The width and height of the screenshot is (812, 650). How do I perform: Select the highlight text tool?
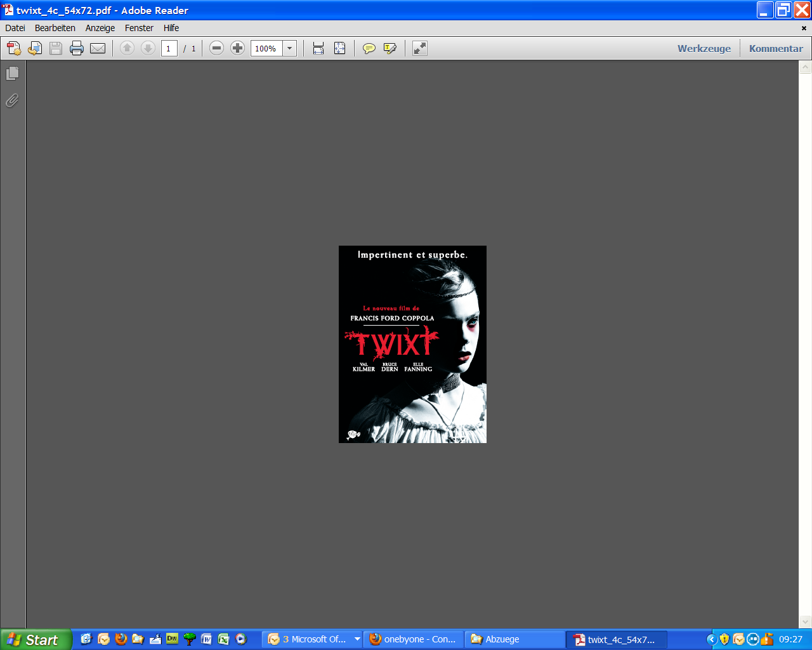point(390,48)
